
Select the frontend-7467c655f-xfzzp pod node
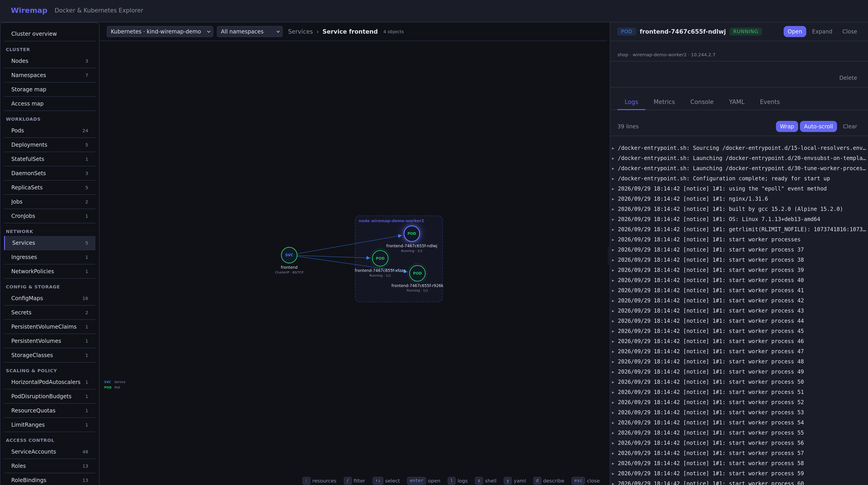coord(380,258)
